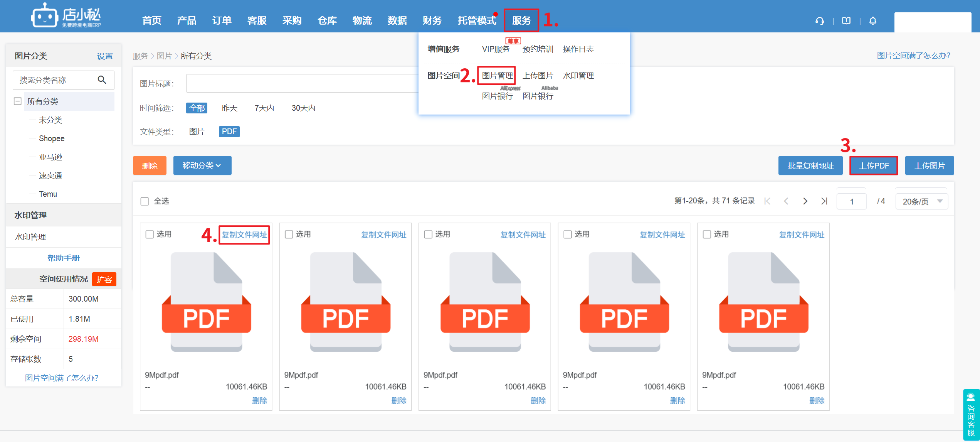This screenshot has height=442, width=980.
Task: Tick 选用 checkbox on first PDF card
Action: [150, 234]
